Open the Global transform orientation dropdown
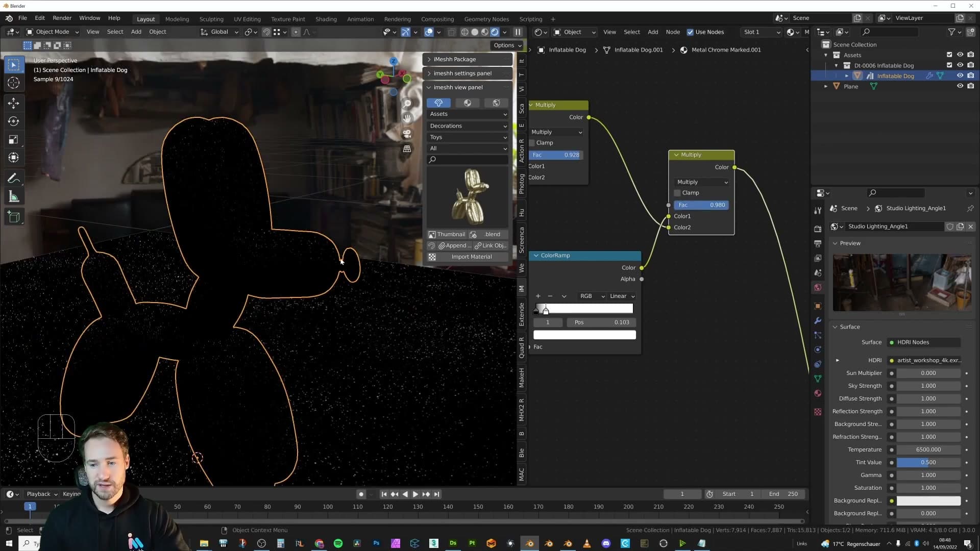 [x=219, y=32]
